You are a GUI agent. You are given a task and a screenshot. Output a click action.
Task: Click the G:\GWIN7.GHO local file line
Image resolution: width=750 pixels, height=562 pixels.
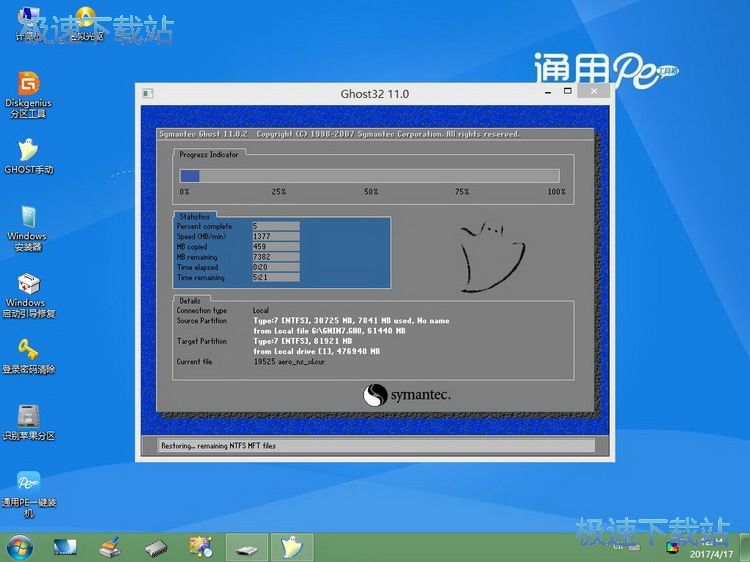tap(329, 331)
